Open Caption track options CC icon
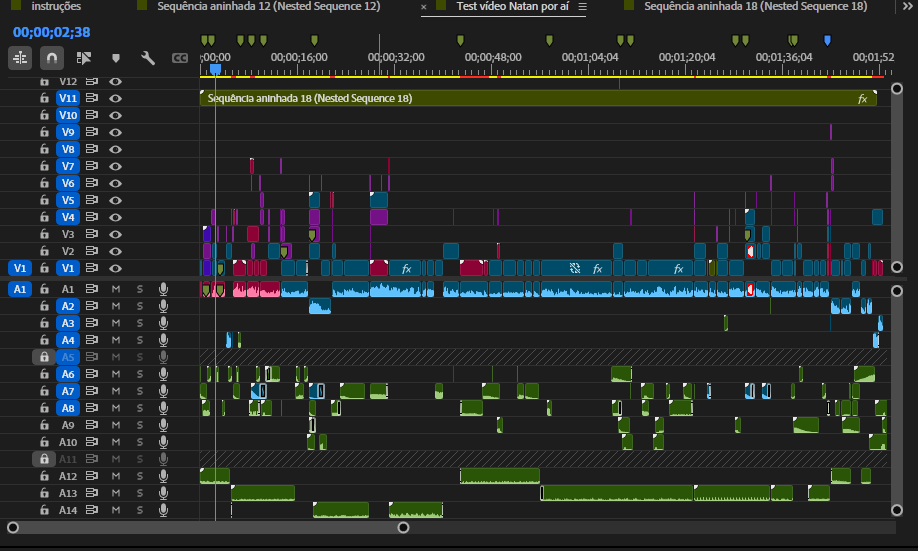This screenshot has height=551, width=918. pyautogui.click(x=180, y=58)
